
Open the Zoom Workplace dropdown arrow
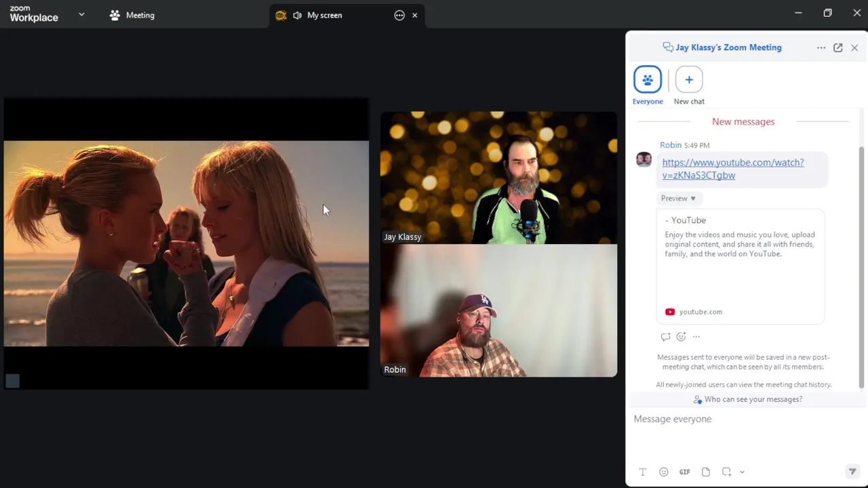click(x=81, y=14)
